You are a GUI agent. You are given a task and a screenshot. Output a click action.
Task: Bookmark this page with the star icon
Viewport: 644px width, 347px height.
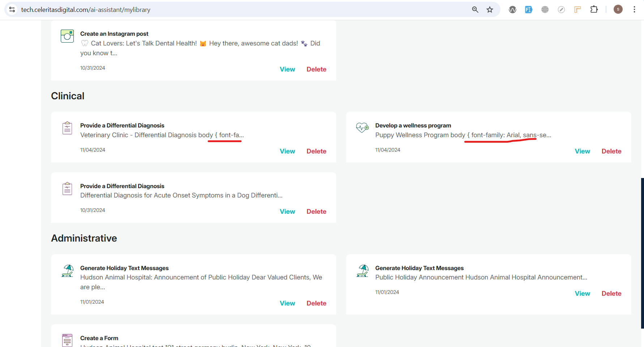click(490, 9)
